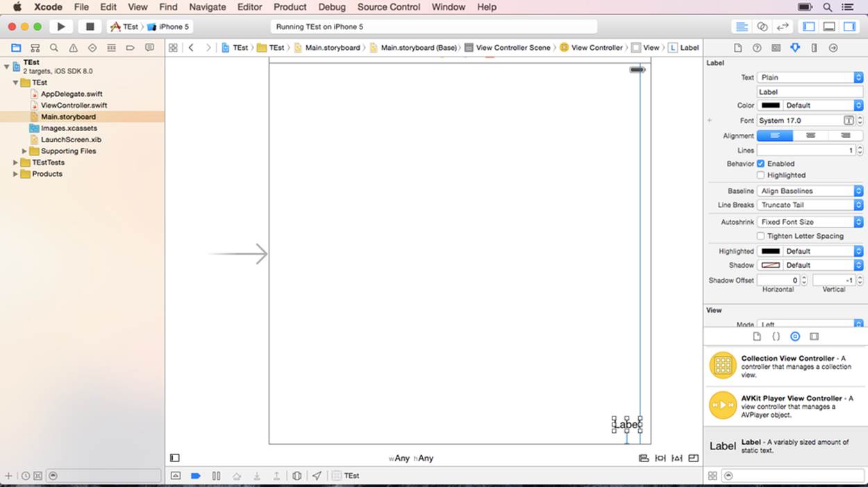The width and height of the screenshot is (868, 487).
Task: Open the Pin constraints menu
Action: tap(660, 458)
